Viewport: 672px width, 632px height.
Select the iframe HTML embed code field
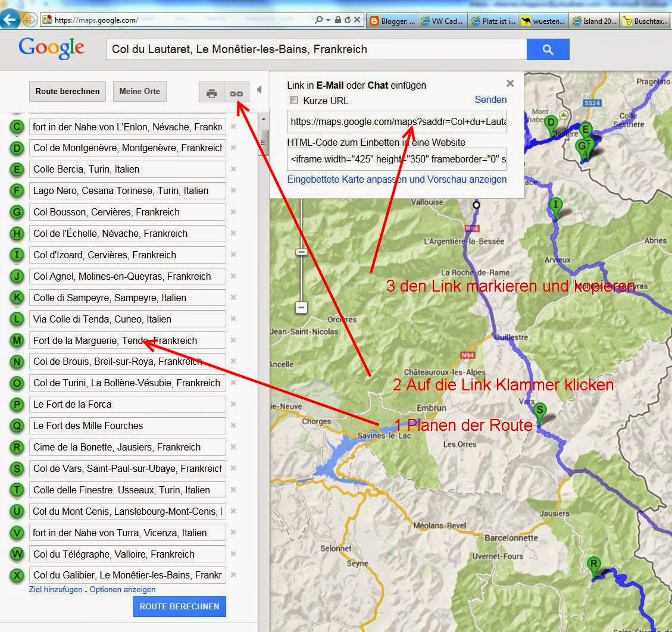(x=397, y=159)
